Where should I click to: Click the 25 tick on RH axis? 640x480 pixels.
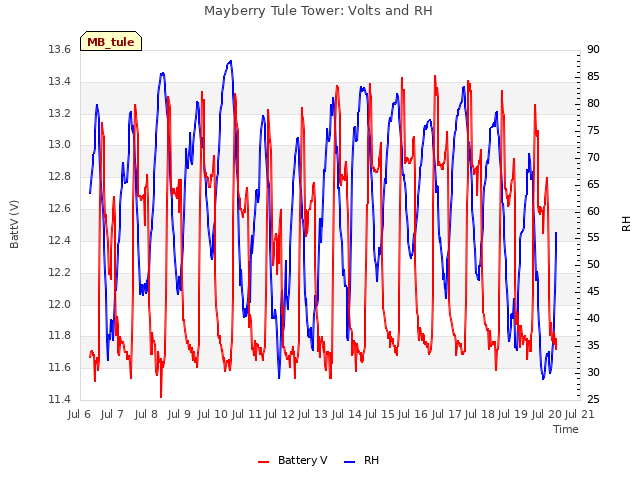pyautogui.click(x=593, y=399)
